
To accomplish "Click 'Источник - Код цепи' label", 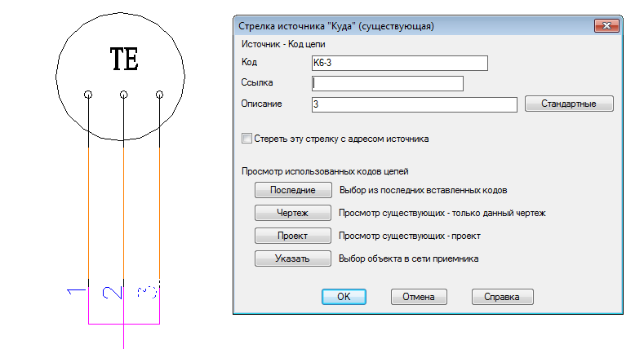I will click(283, 44).
